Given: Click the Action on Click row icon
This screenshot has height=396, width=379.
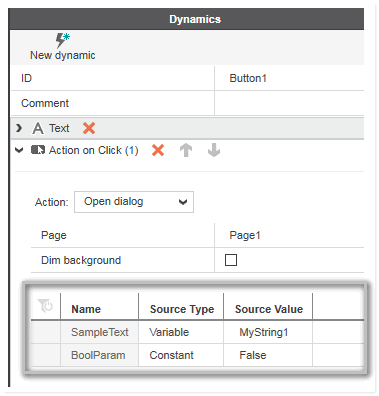Looking at the screenshot, I should (38, 150).
